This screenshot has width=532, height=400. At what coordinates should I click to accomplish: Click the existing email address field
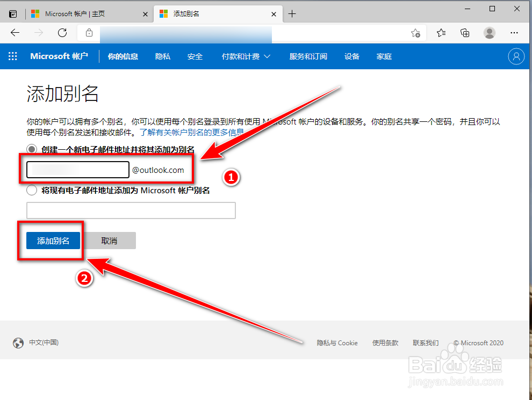pyautogui.click(x=131, y=210)
